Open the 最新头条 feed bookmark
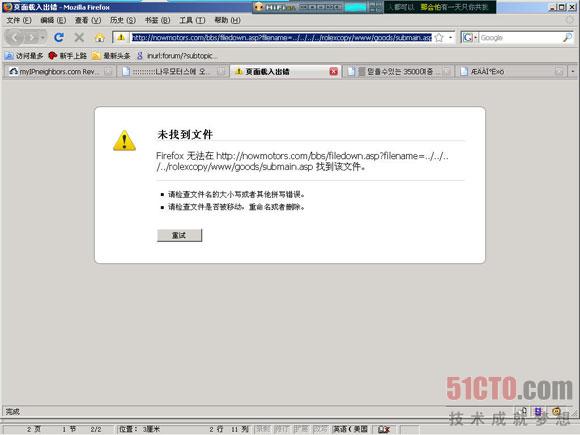The image size is (580, 435). [x=111, y=56]
